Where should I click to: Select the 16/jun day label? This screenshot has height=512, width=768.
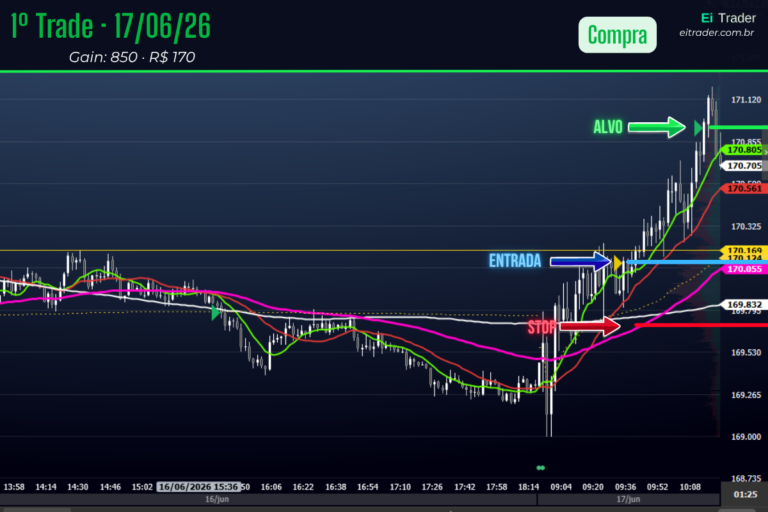(217, 499)
